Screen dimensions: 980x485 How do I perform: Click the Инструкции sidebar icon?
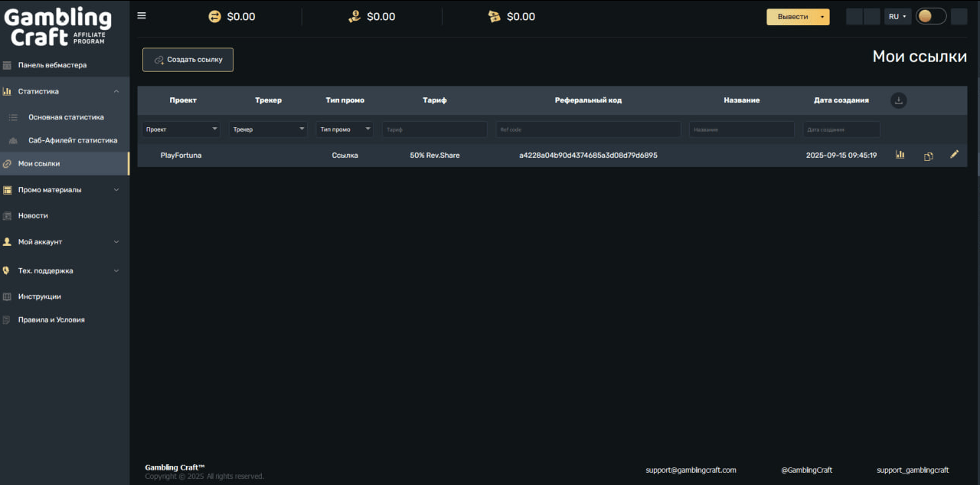pos(7,297)
